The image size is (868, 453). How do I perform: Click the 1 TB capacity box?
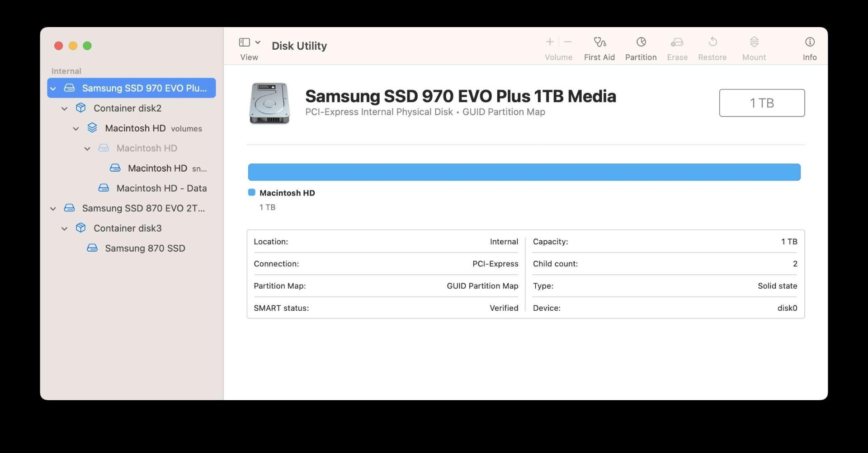[762, 103]
